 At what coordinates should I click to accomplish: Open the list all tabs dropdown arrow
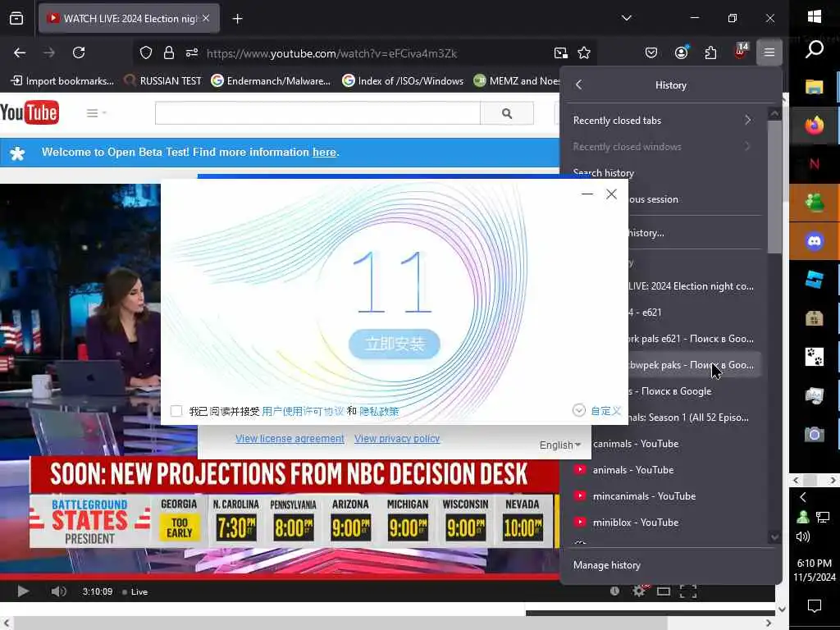(626, 18)
